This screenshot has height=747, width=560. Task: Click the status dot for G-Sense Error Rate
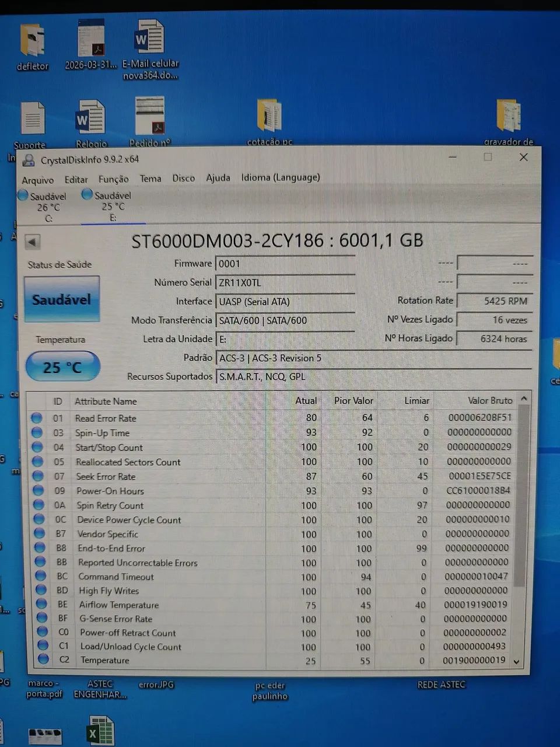click(41, 617)
